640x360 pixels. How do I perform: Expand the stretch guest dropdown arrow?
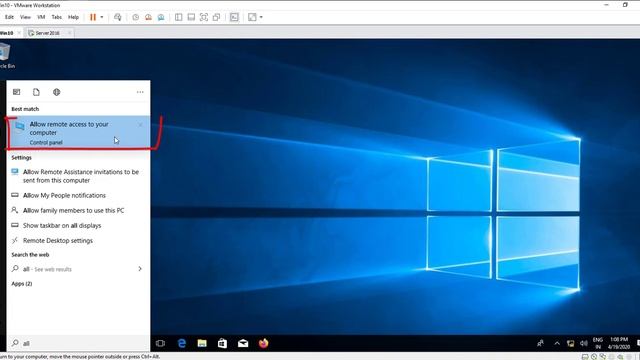[261, 17]
